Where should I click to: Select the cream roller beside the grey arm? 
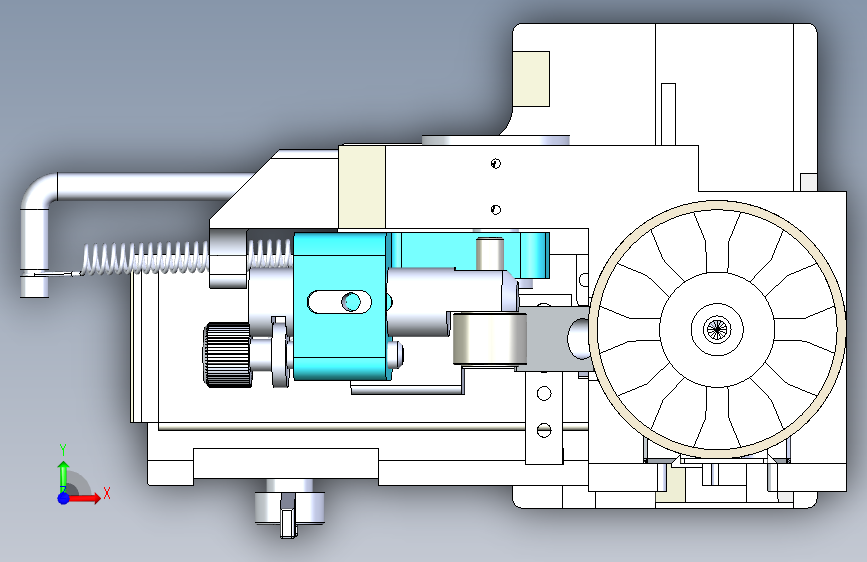(489, 339)
